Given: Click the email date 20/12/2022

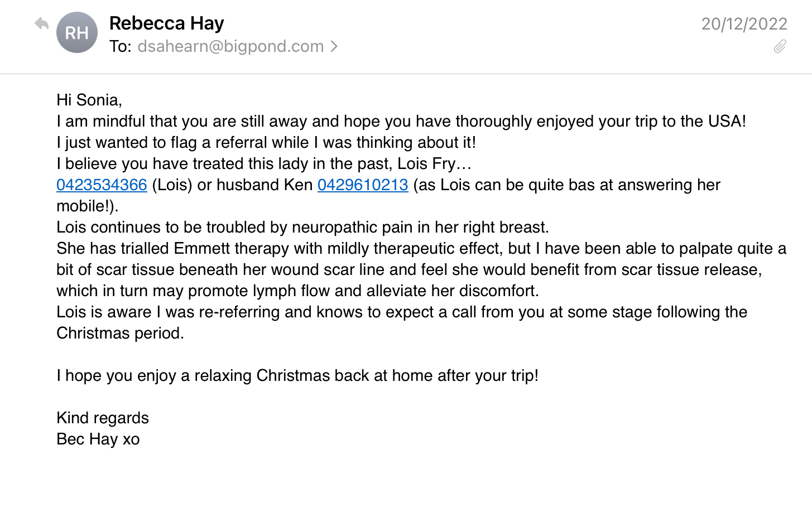Looking at the screenshot, I should (744, 24).
